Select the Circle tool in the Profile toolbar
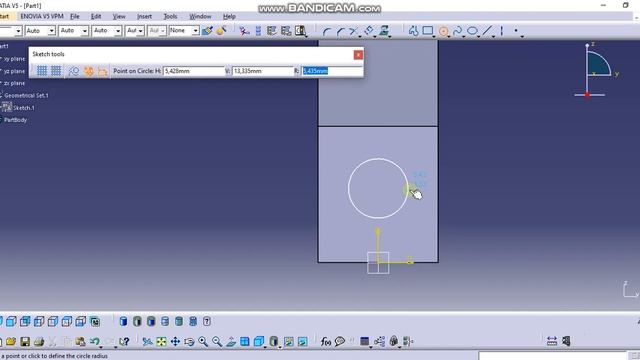The width and height of the screenshot is (640, 360). pyautogui.click(x=443, y=31)
